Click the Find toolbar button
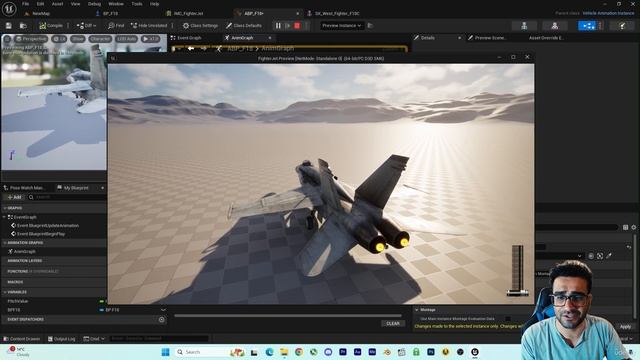The height and width of the screenshot is (360, 640). (x=116, y=26)
